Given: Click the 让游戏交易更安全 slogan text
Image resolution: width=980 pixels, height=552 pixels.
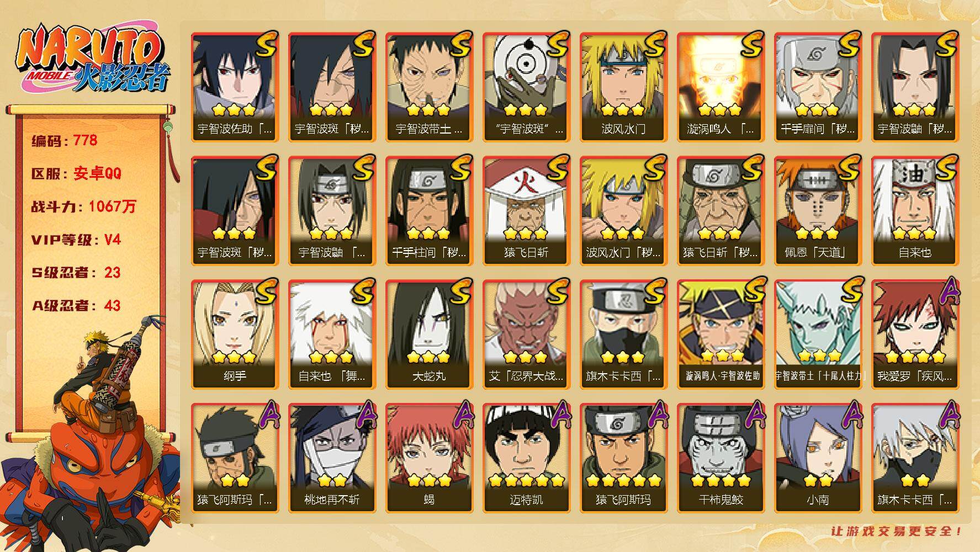Looking at the screenshot, I should [897, 531].
